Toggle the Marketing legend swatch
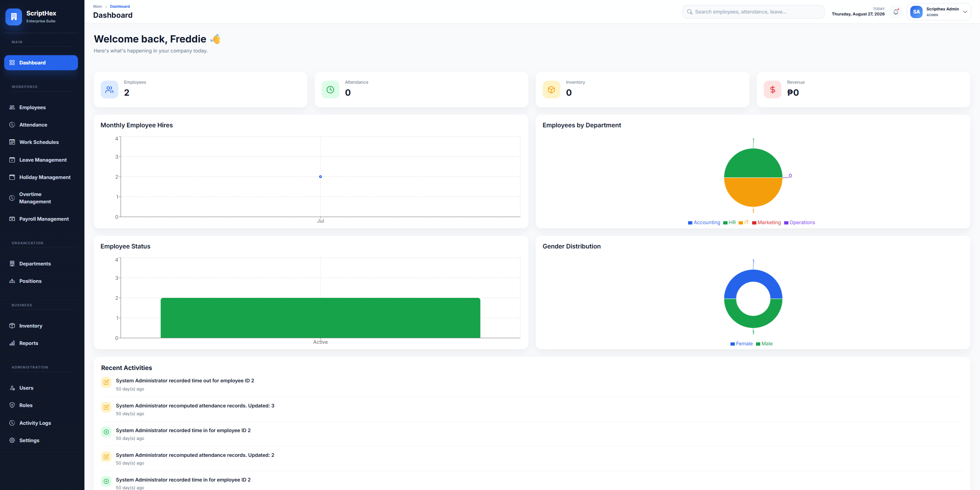 point(754,223)
